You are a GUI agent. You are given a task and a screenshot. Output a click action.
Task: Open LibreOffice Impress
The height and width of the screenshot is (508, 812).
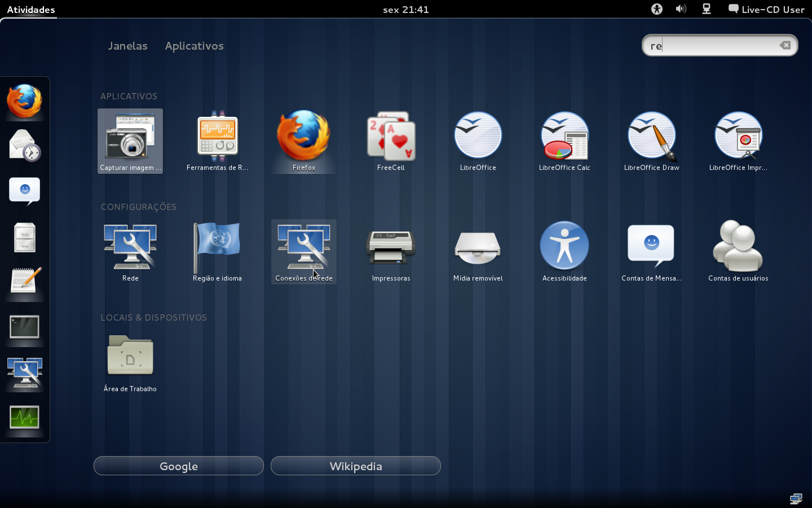click(x=738, y=141)
